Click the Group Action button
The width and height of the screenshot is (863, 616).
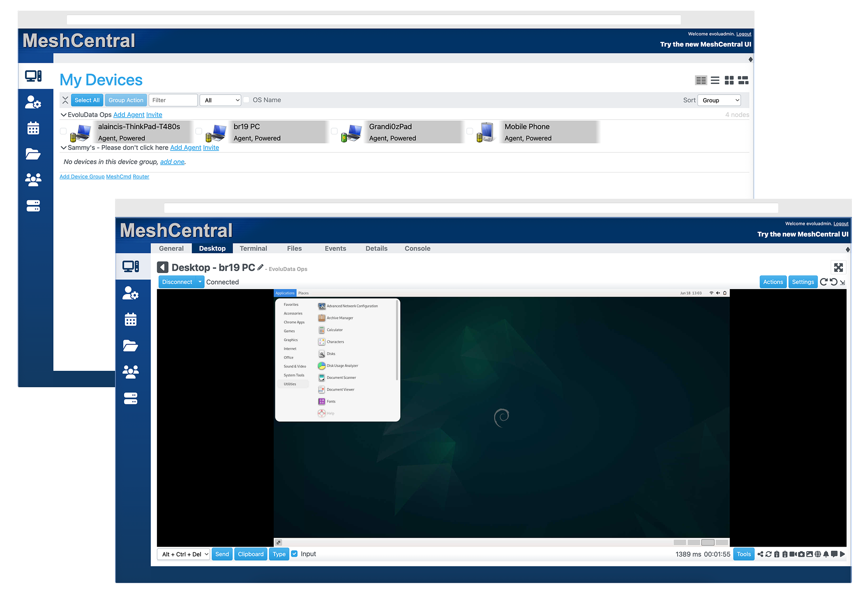point(126,100)
